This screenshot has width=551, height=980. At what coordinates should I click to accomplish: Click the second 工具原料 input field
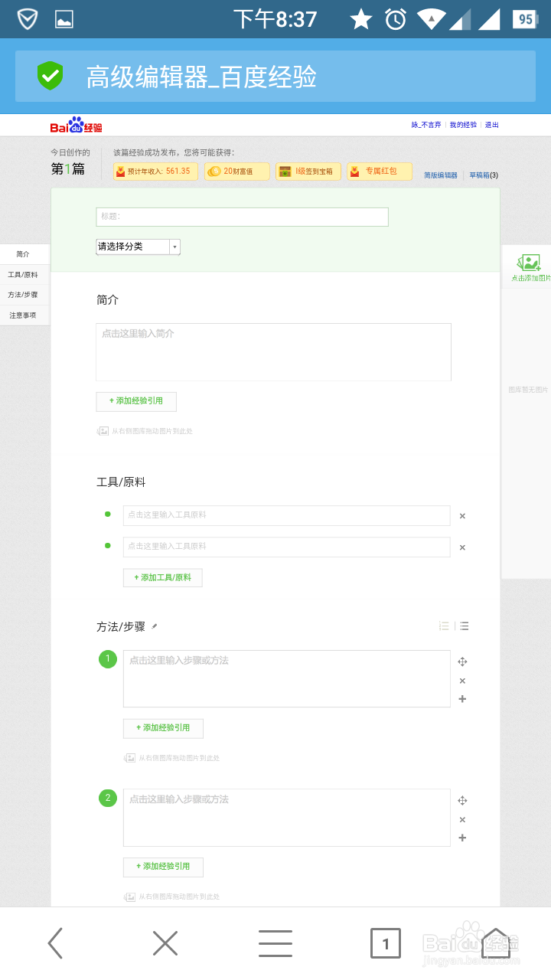coord(286,547)
